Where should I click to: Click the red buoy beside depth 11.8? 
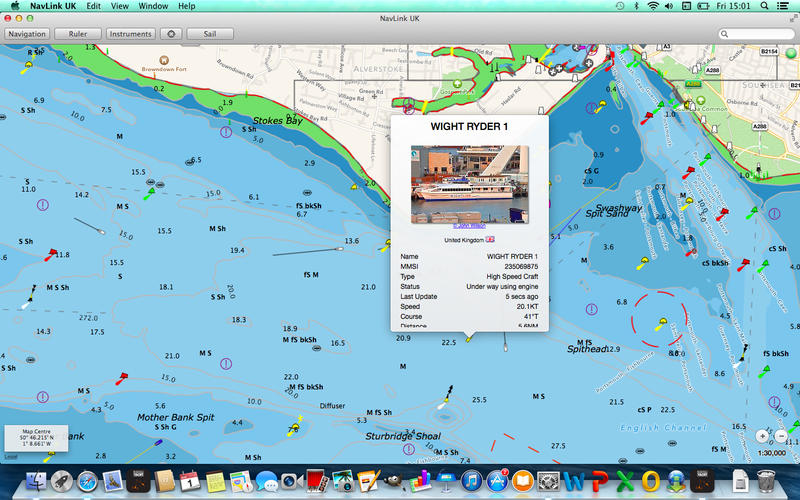(51, 254)
